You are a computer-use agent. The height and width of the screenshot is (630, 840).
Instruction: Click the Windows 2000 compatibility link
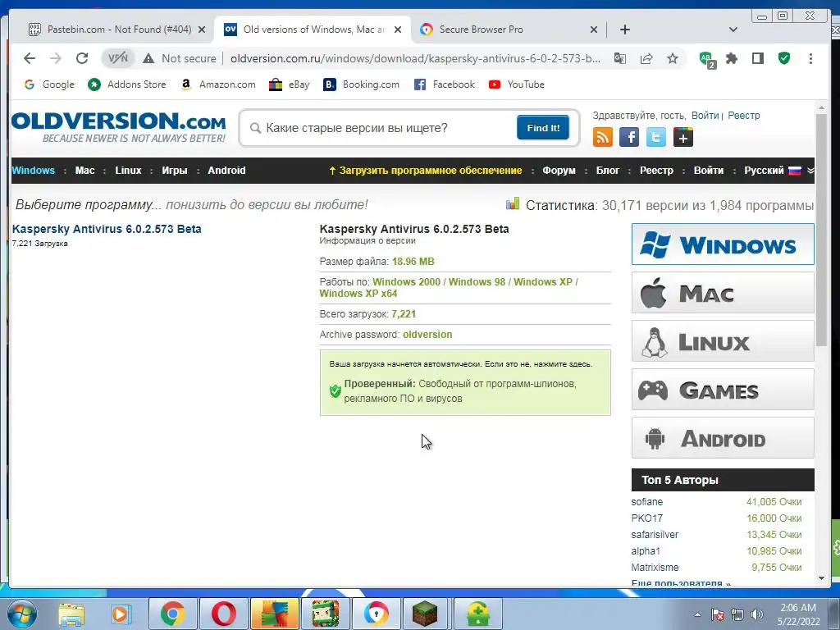(406, 282)
